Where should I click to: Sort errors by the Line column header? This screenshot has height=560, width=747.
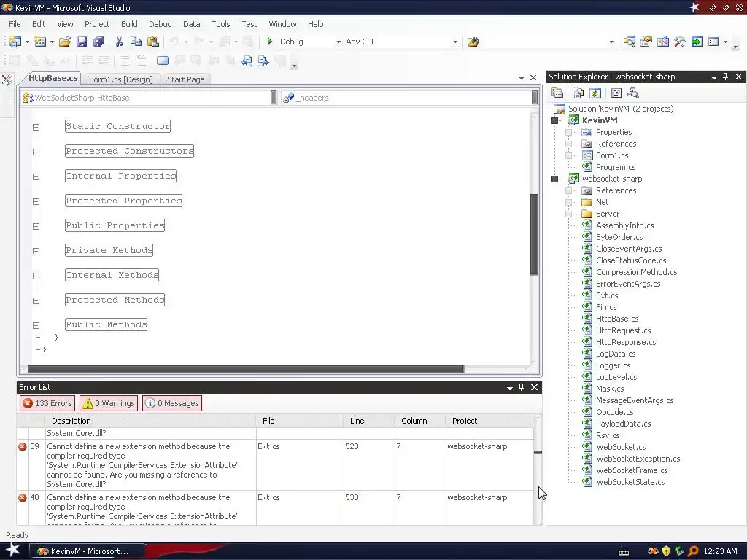pos(368,421)
